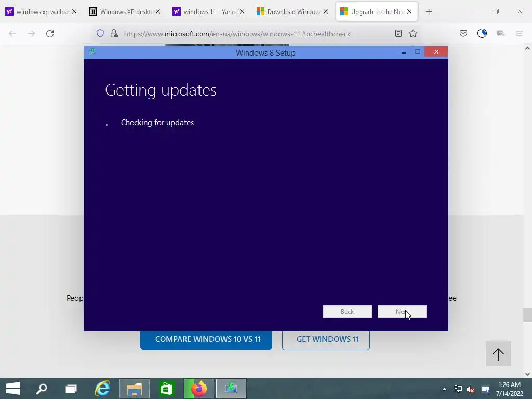Close the 'windows 11 - Yahoo' tab
The width and height of the screenshot is (532, 399).
coord(242,11)
